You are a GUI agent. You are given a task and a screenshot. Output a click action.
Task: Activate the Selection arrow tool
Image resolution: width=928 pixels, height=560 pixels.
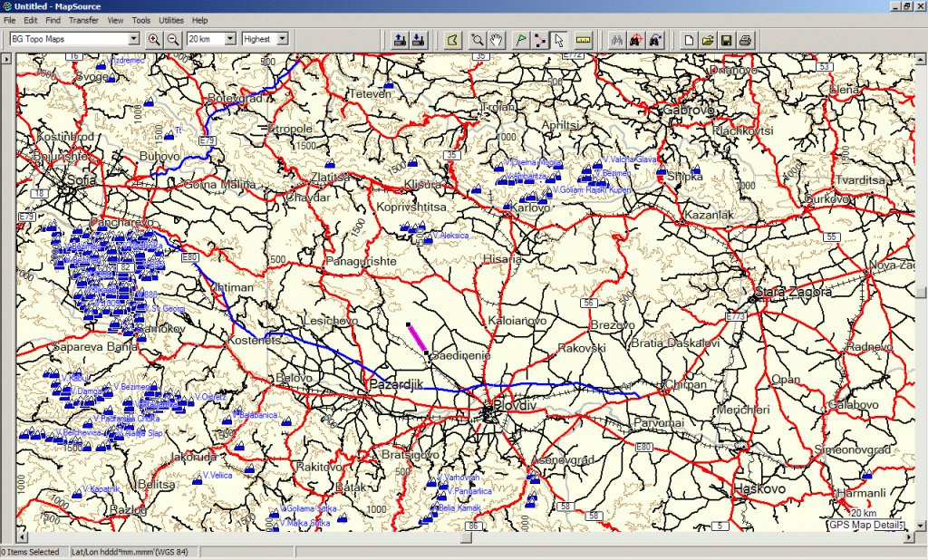point(559,39)
